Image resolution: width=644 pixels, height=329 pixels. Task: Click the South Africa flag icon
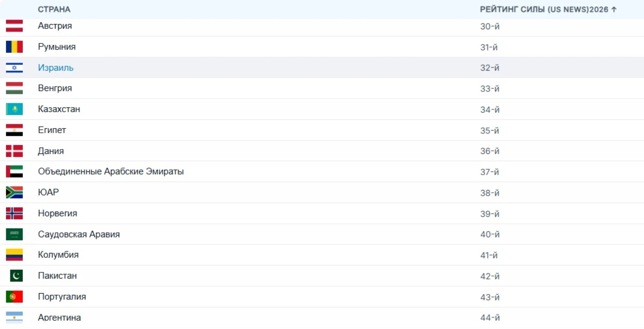tap(14, 192)
